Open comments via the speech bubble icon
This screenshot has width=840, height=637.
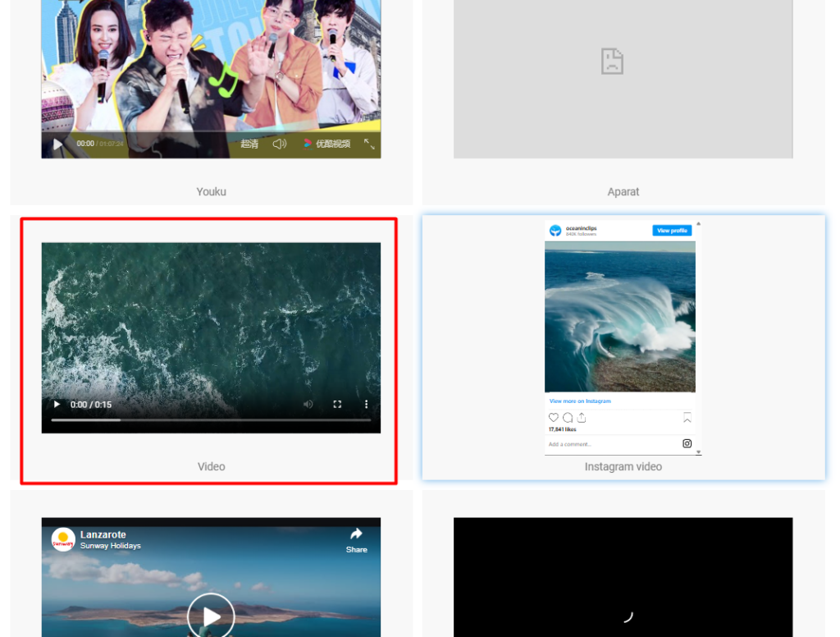[567, 418]
